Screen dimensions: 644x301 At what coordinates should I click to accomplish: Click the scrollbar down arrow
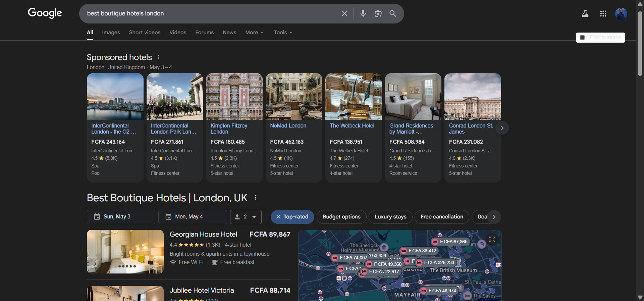(640, 297)
